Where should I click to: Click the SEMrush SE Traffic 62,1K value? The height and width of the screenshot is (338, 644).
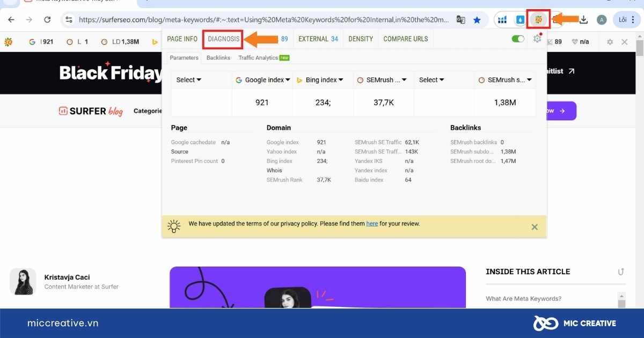coord(412,143)
